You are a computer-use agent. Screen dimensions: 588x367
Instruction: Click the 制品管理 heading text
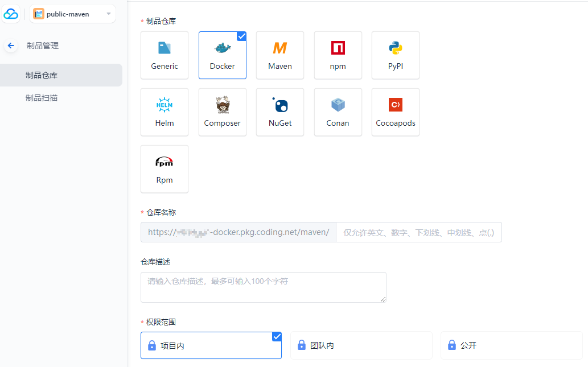coord(43,46)
